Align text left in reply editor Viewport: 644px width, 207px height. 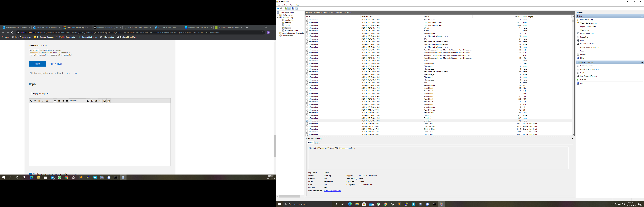tap(55, 101)
